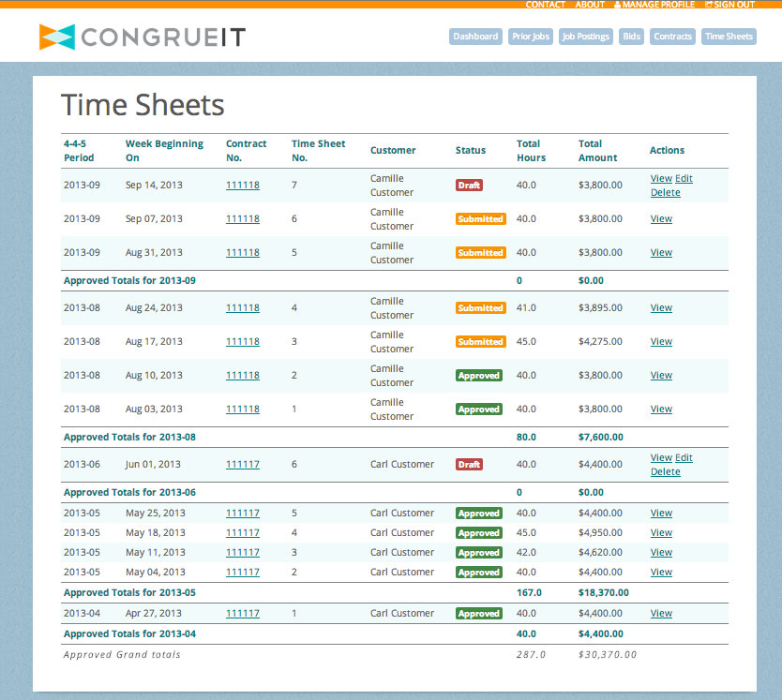Image resolution: width=782 pixels, height=700 pixels.
Task: Select the Time Sheets tab
Action: [729, 37]
